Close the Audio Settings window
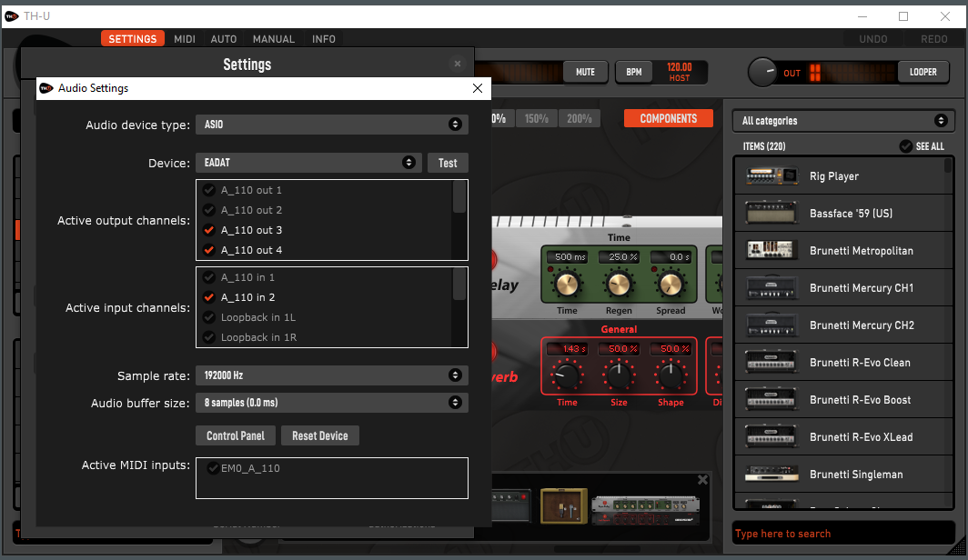The height and width of the screenshot is (560, 968). pyautogui.click(x=478, y=88)
